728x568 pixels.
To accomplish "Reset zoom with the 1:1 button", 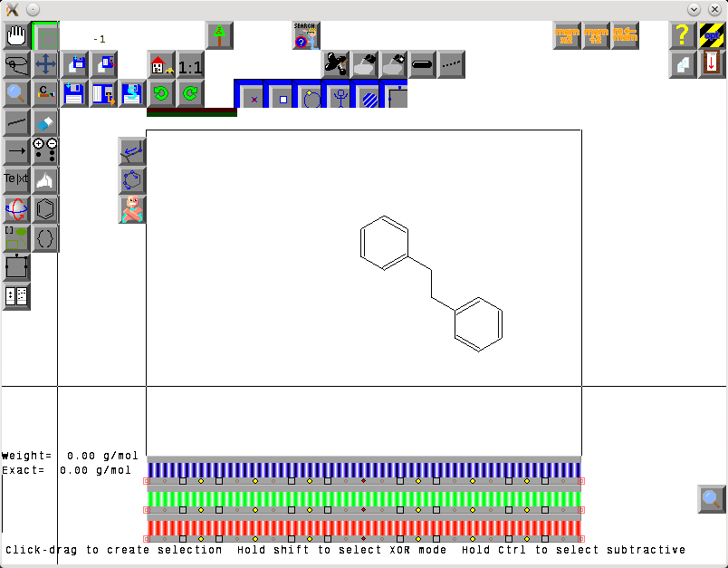I will [x=190, y=65].
